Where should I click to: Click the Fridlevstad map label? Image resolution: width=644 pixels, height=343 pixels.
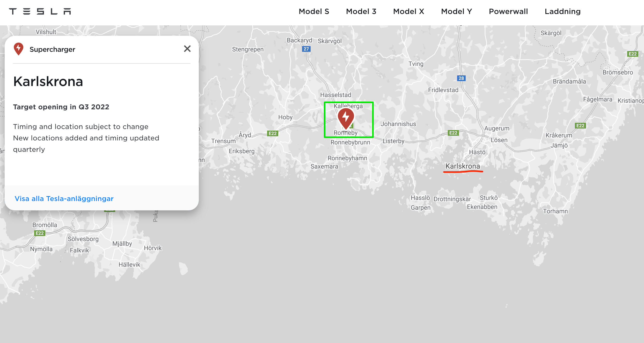pyautogui.click(x=443, y=90)
